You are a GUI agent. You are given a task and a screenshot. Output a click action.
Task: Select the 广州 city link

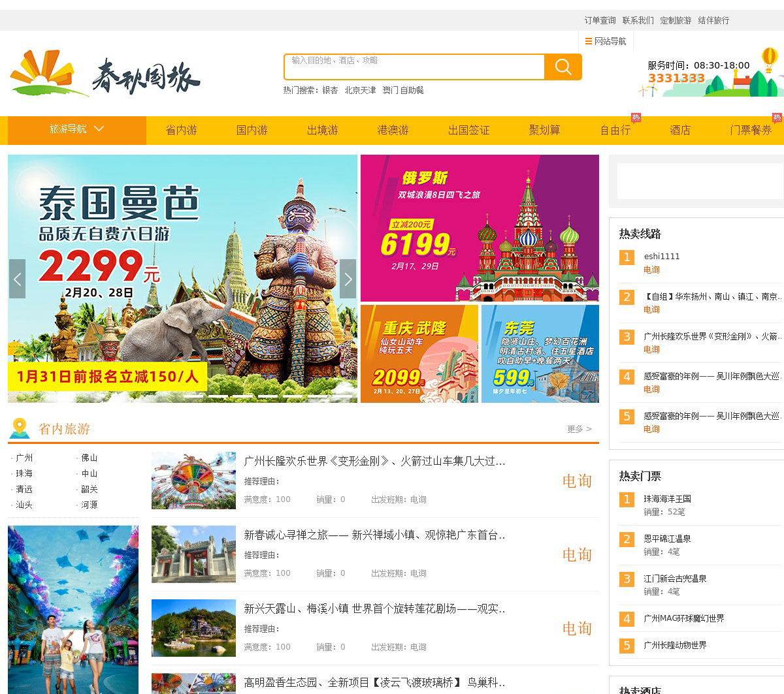pos(24,458)
